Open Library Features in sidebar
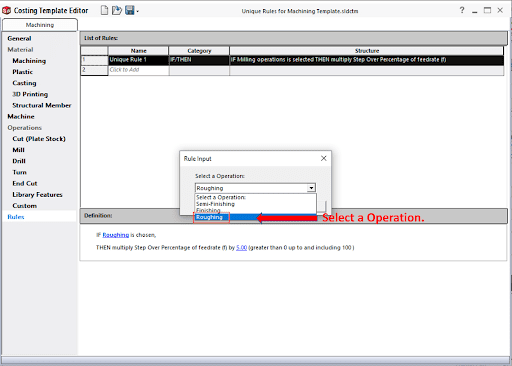512x366 pixels. tap(37, 195)
